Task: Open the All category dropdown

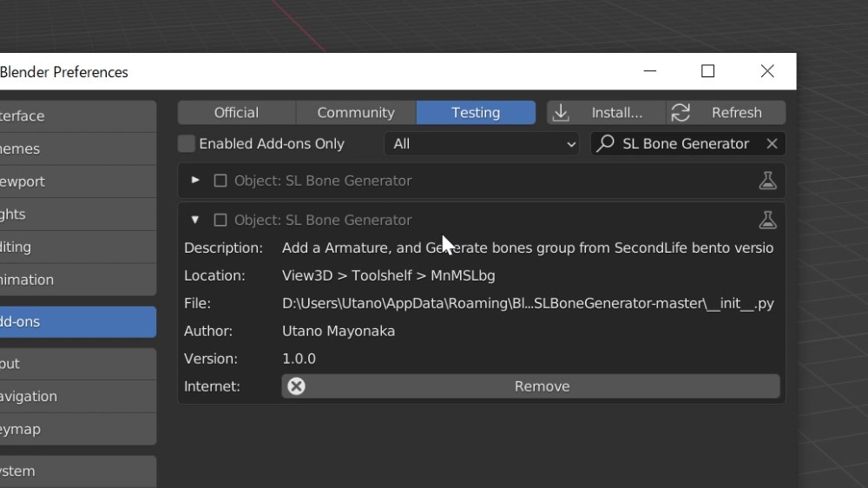Action: point(482,144)
